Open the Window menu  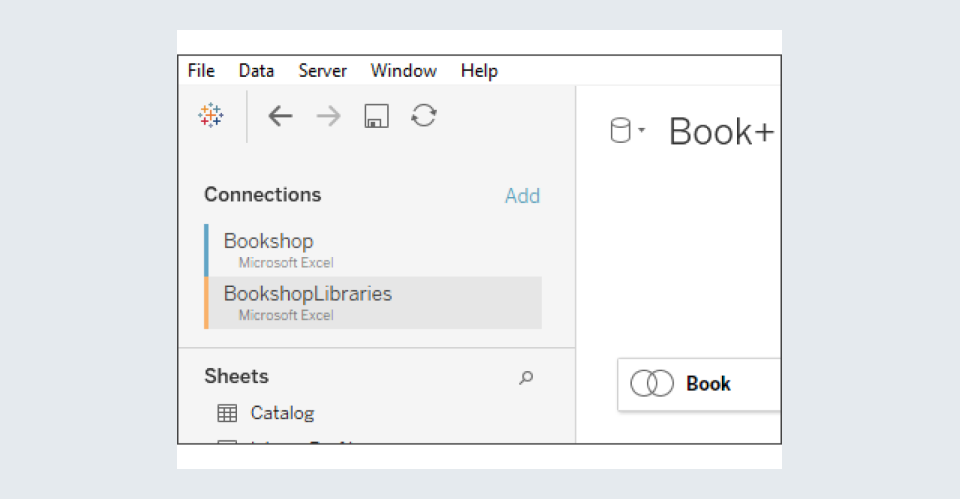click(403, 71)
